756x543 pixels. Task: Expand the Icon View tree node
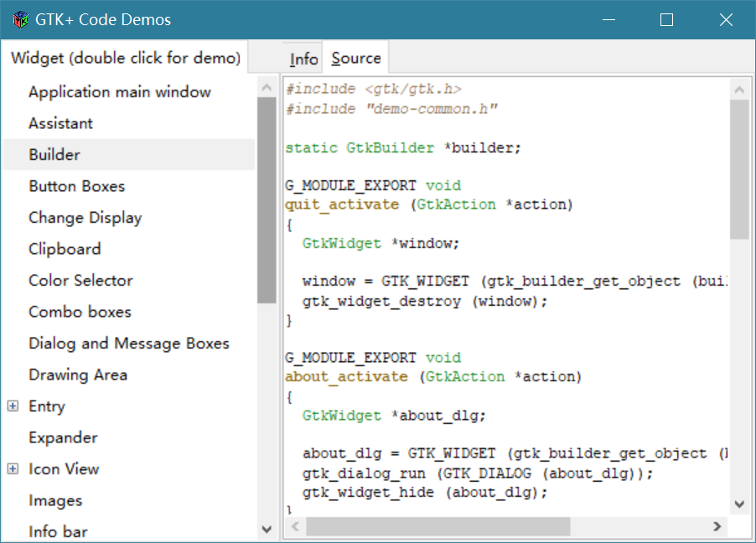[13, 469]
